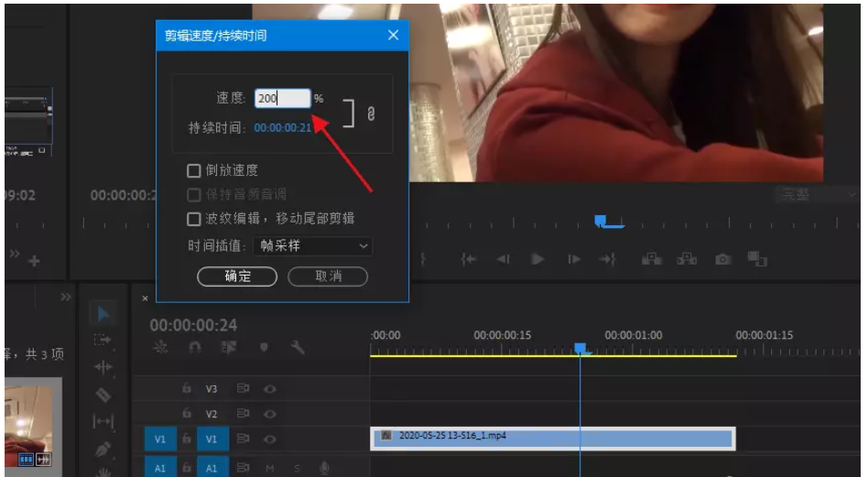The image size is (868, 477).
Task: Select the Selection arrow tool
Action: pos(103,314)
